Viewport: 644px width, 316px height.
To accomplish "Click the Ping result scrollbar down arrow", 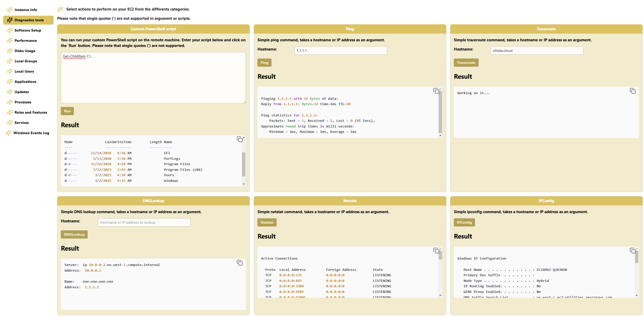I will (x=440, y=136).
